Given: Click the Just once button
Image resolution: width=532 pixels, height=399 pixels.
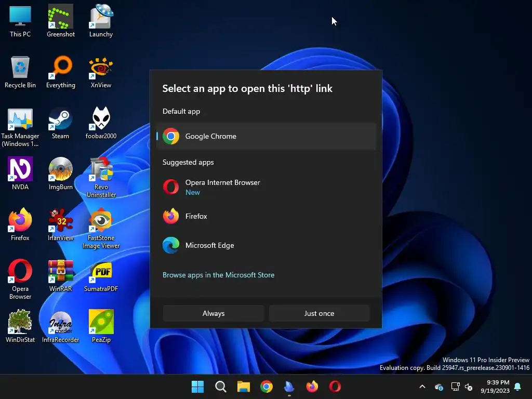Looking at the screenshot, I should click(x=319, y=313).
